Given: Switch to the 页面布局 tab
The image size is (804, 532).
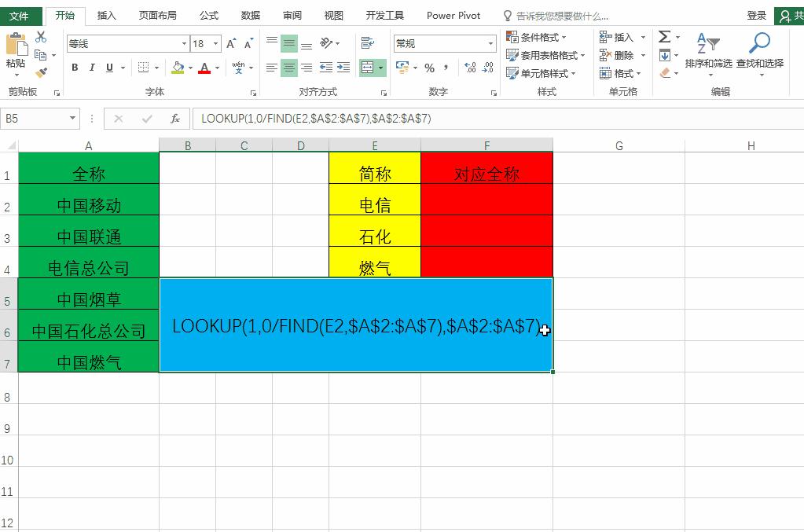Looking at the screenshot, I should click(x=158, y=16).
